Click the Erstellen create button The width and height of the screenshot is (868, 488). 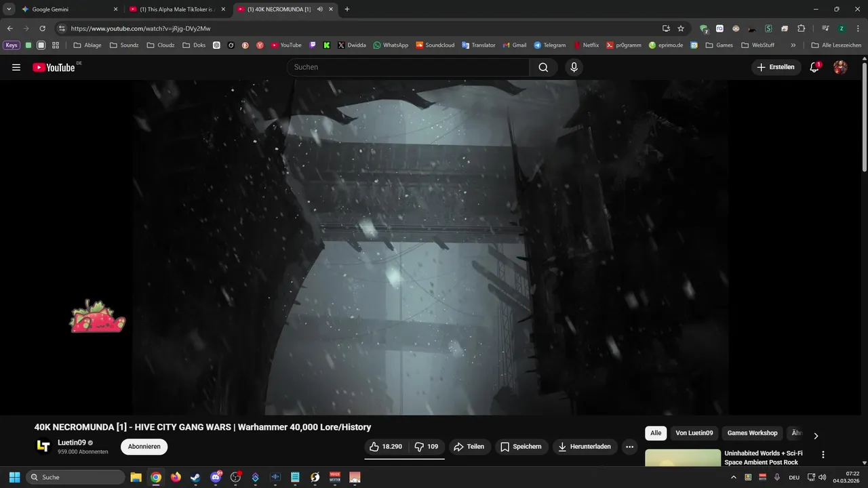[776, 67]
